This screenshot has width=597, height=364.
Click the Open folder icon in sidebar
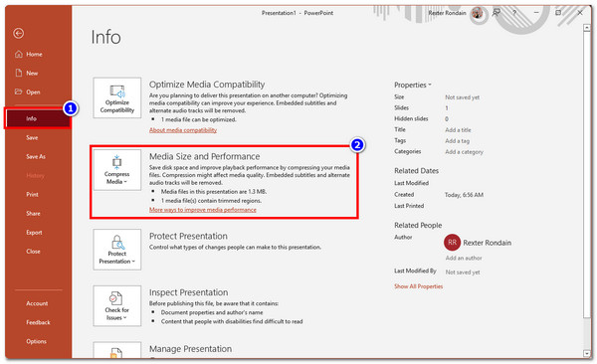[x=18, y=91]
